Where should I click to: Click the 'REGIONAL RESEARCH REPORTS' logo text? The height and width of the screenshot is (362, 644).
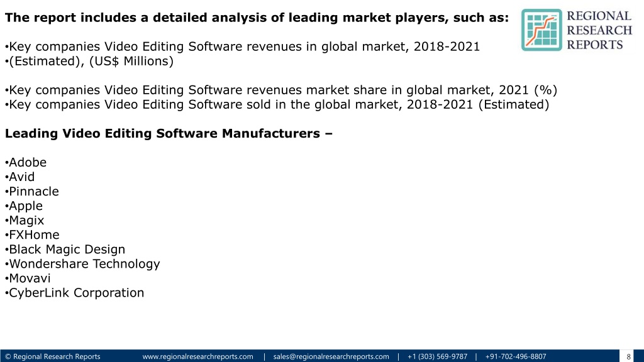[x=599, y=30]
